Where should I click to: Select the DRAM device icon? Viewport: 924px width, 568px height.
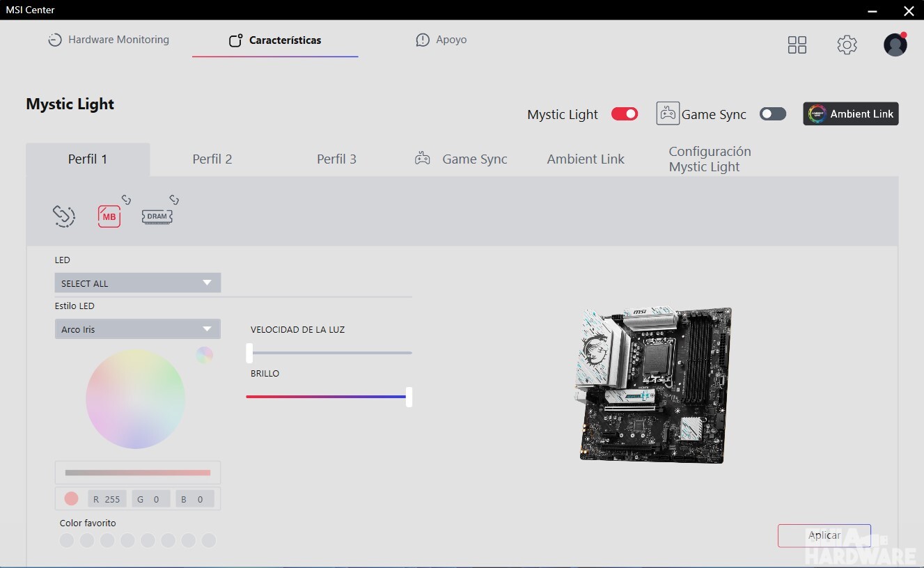pyautogui.click(x=157, y=216)
